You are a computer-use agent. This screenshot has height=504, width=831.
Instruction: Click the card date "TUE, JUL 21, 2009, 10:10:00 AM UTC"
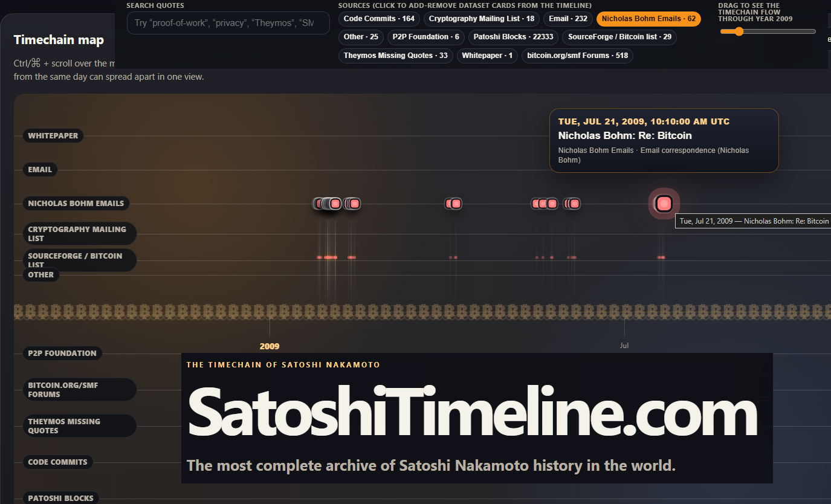click(x=644, y=121)
